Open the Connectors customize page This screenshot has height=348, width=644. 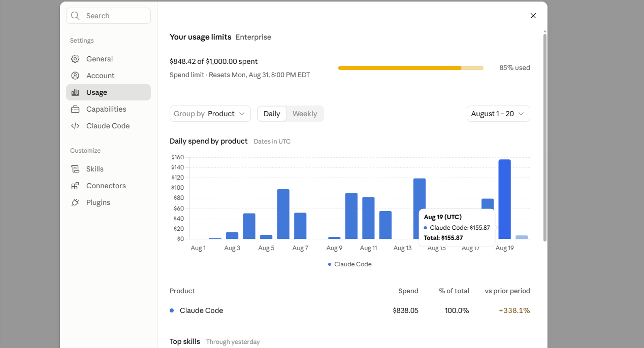[108, 186]
